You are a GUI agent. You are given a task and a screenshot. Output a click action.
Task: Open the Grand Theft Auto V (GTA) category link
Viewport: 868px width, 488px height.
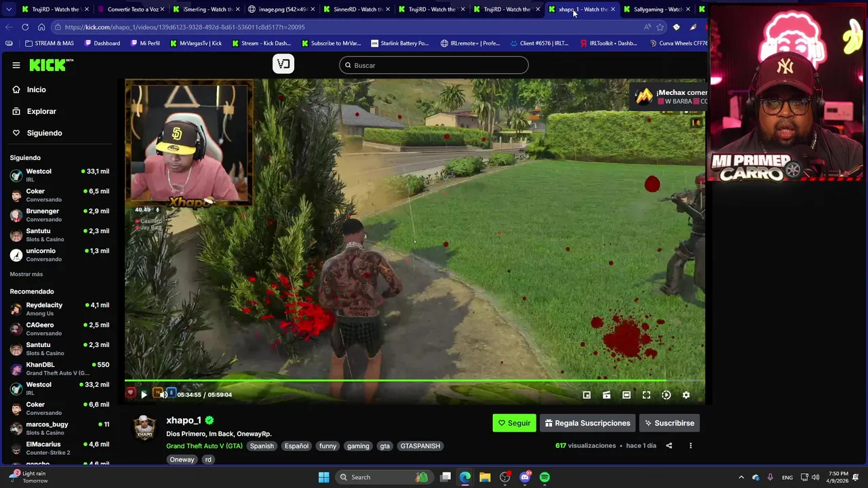pos(204,446)
